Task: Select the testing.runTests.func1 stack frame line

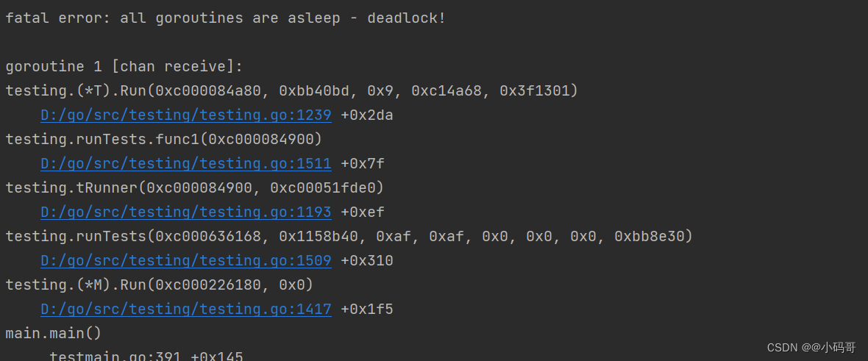Action: pos(163,140)
